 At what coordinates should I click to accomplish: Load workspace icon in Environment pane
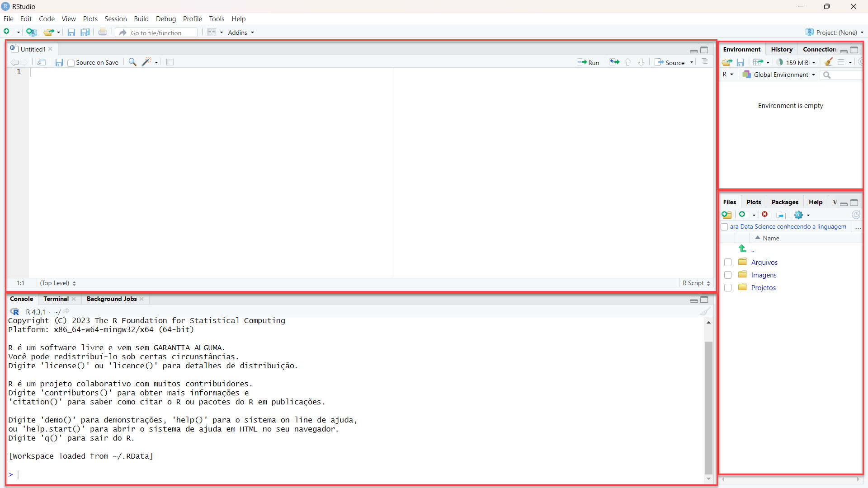click(x=727, y=62)
